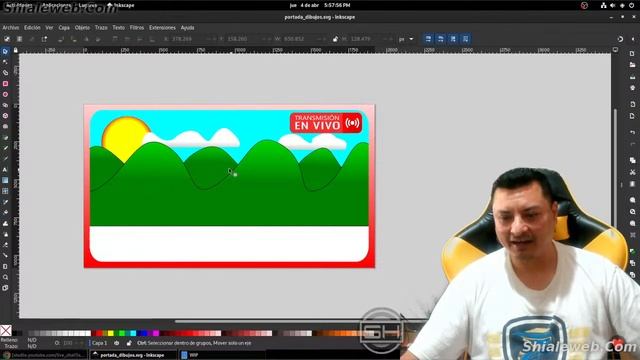Select the Node edit tool

tap(5, 62)
